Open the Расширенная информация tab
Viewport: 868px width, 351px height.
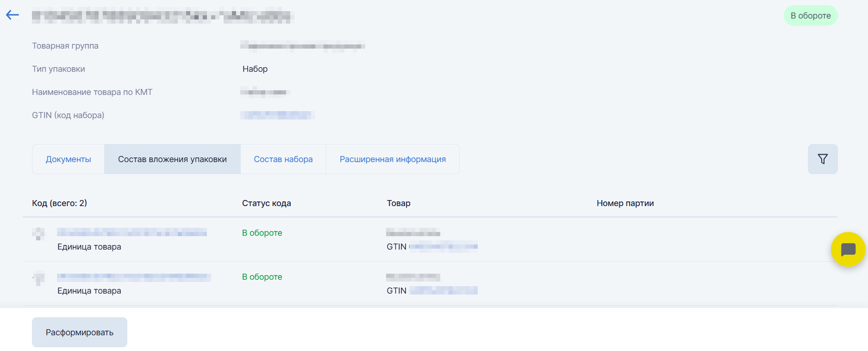[x=393, y=159]
